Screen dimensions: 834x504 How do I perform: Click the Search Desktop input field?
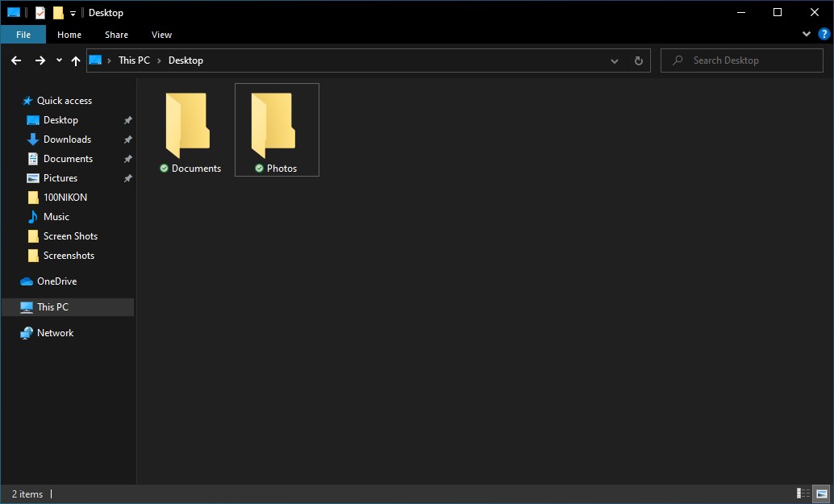(742, 60)
